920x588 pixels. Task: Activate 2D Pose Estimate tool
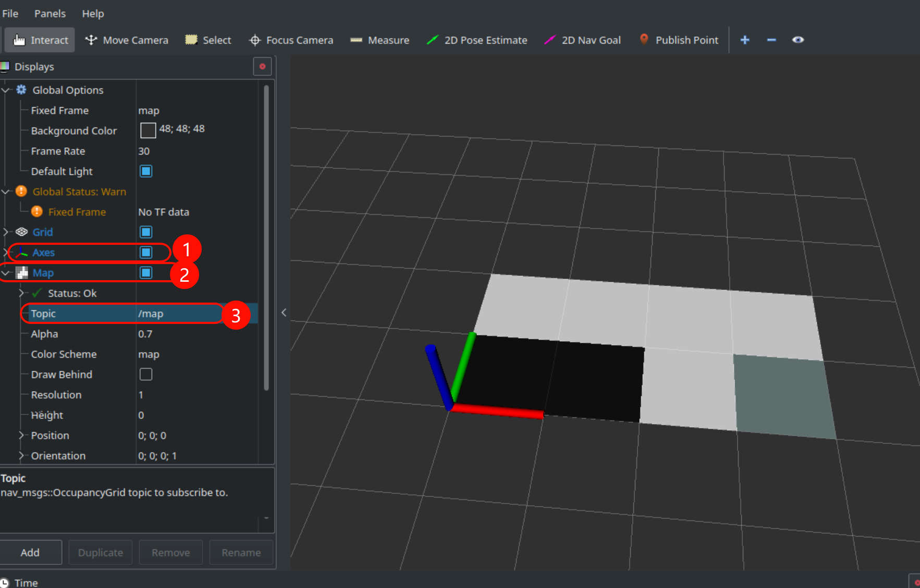pyautogui.click(x=476, y=40)
